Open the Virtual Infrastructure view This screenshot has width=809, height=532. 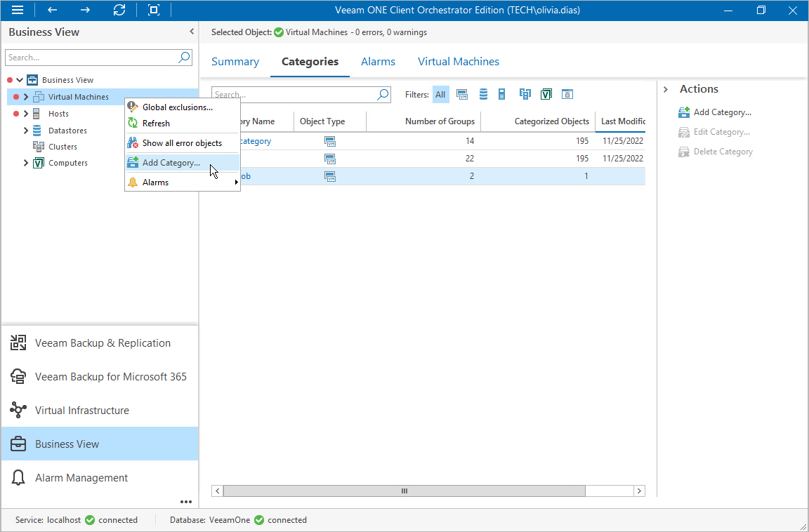point(100,411)
